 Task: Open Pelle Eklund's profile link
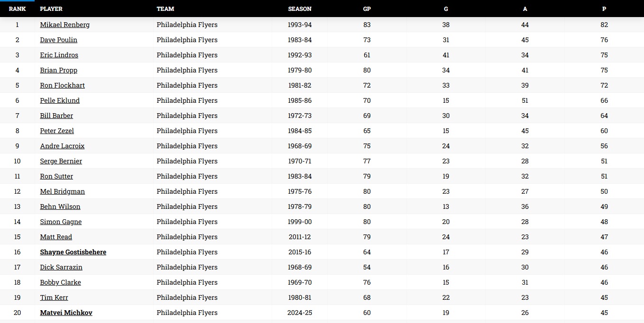pyautogui.click(x=60, y=100)
